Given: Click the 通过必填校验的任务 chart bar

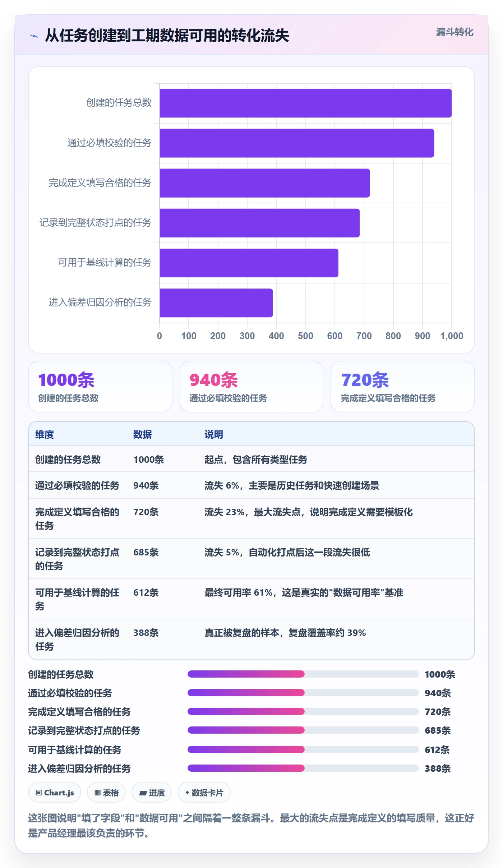Looking at the screenshot, I should pyautogui.click(x=297, y=143).
